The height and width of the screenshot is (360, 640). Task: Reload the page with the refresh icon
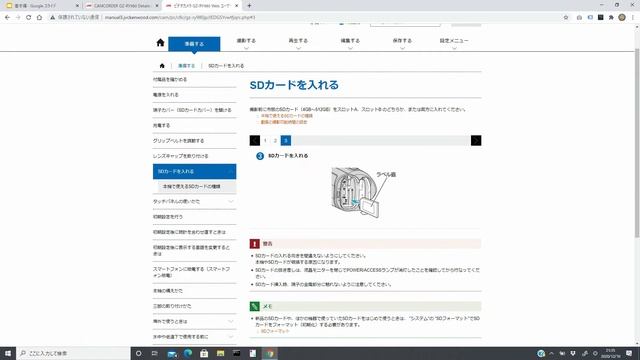(29, 18)
